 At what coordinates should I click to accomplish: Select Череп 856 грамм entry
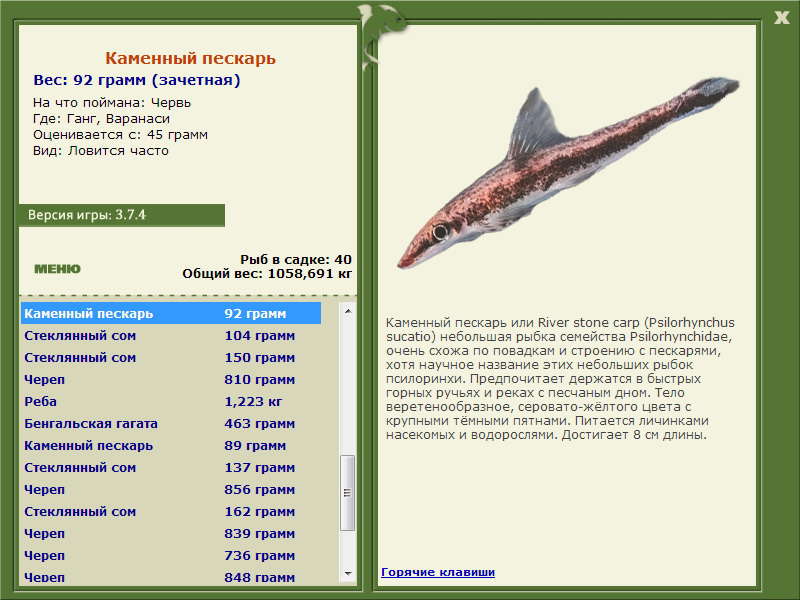point(171,489)
